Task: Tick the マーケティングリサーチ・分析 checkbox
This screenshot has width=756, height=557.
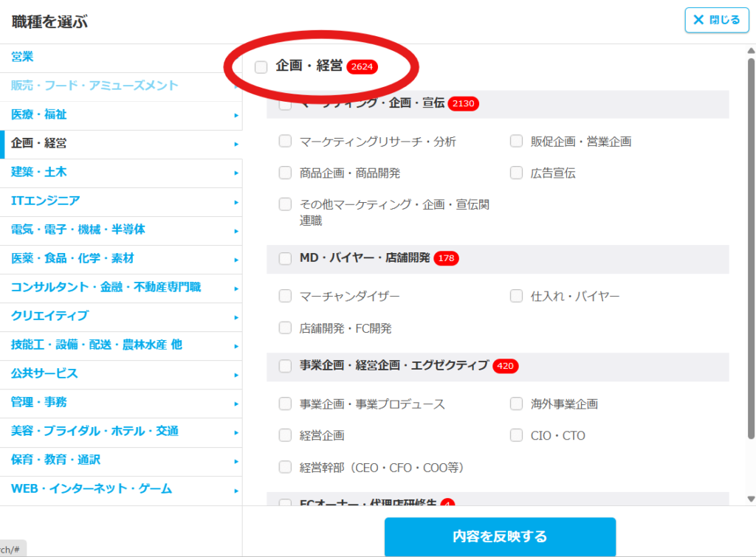Action: click(285, 141)
